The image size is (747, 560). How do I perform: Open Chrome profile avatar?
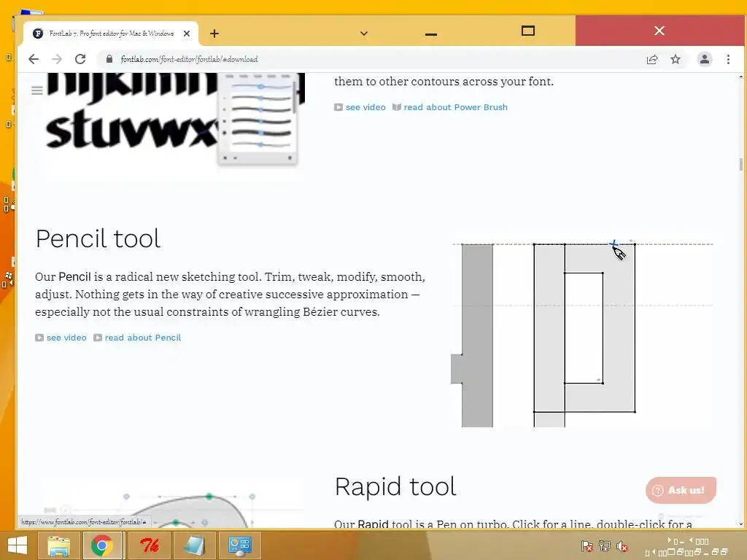click(704, 59)
